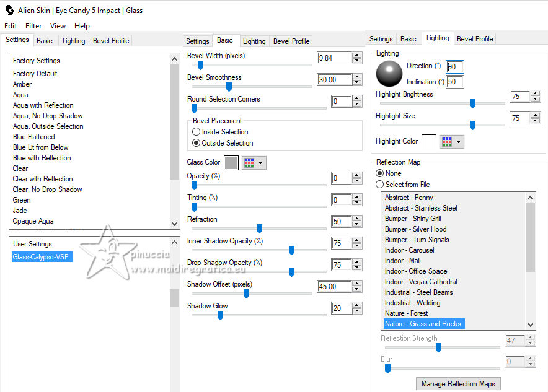The width and height of the screenshot is (548, 392).
Task: Open Lighting tab in left panel
Action: pyautogui.click(x=74, y=41)
